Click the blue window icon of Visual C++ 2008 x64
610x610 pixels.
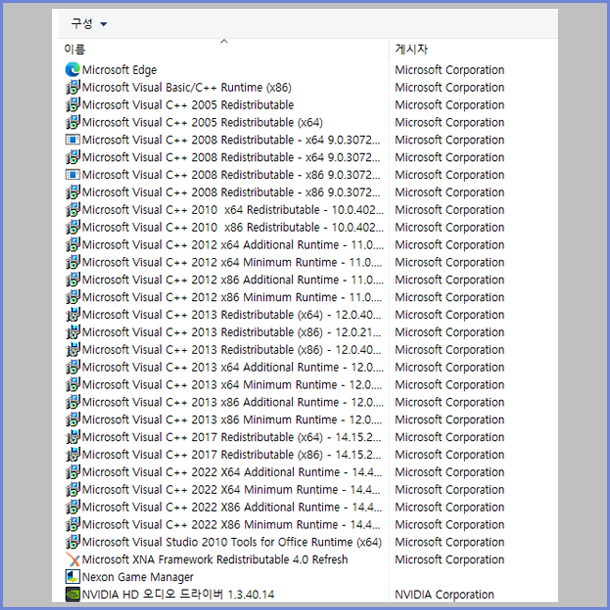73,140
